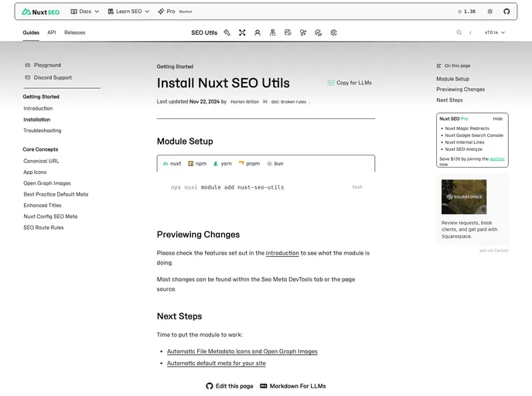
Task: Open the Learn SEO dropdown menu
Action: (128, 12)
